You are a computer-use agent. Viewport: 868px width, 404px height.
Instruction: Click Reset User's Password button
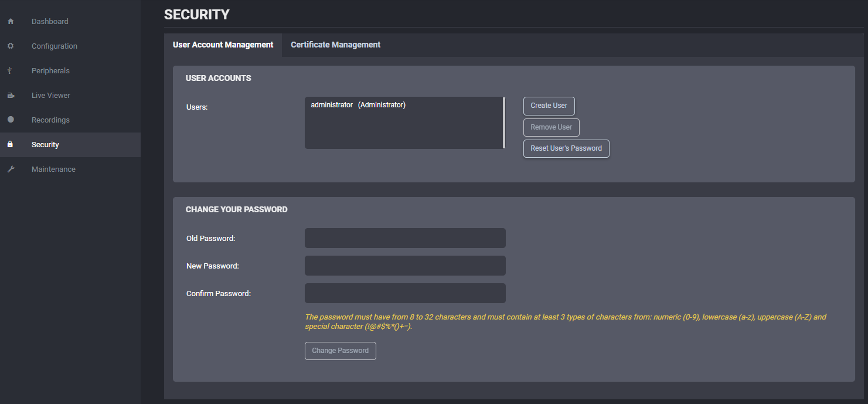(566, 149)
